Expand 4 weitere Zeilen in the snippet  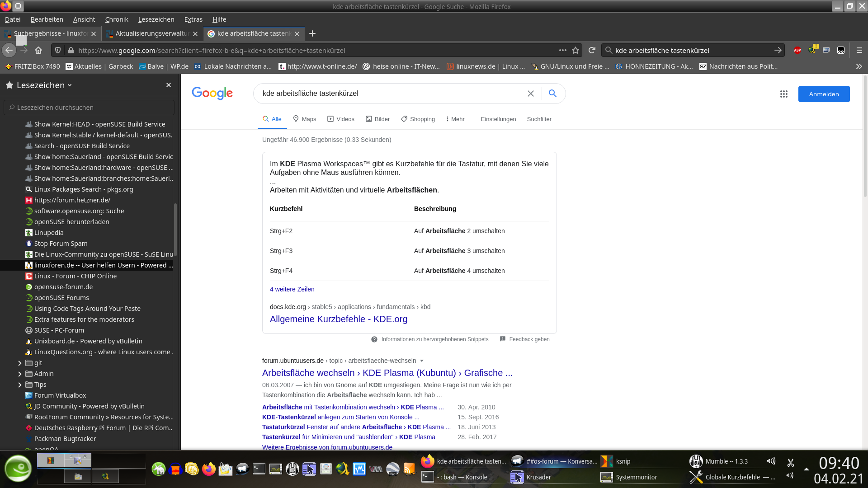click(292, 289)
